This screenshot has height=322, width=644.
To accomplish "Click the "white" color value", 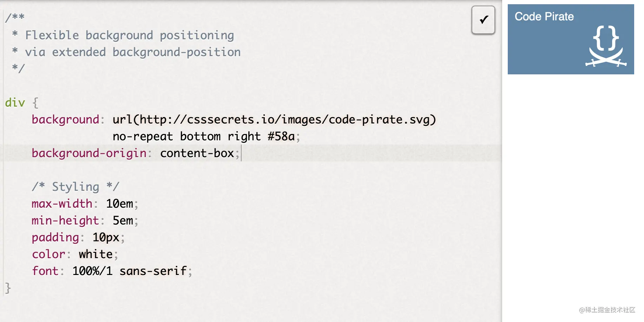I will [96, 254].
